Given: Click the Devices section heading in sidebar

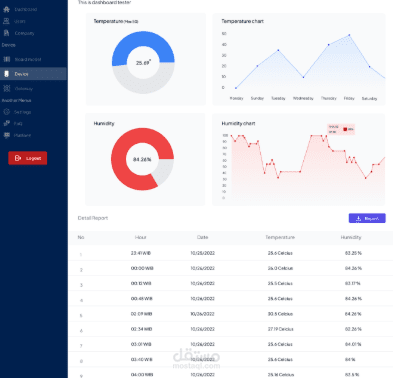Looking at the screenshot, I should [9, 45].
